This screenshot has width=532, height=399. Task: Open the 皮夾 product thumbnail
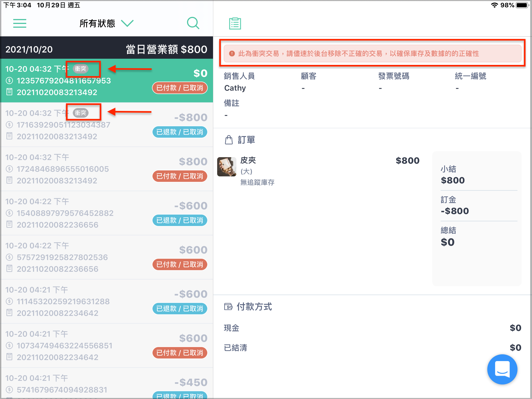coord(227,167)
